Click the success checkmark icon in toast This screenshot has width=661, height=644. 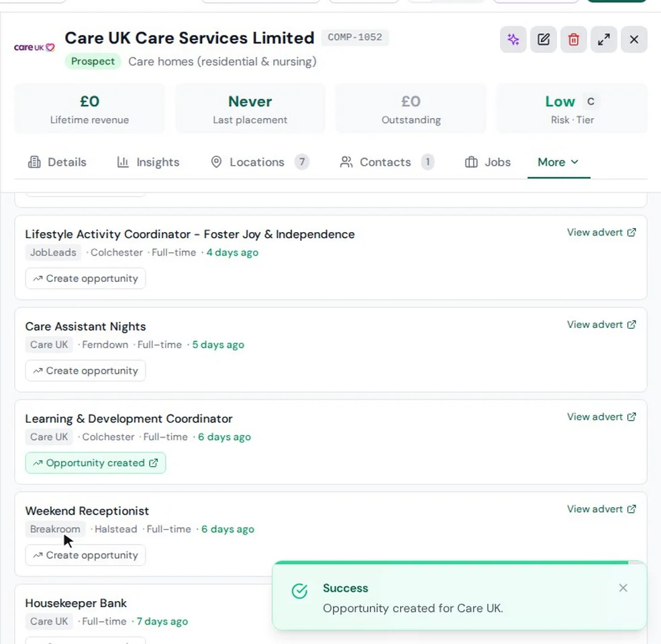pos(299,591)
